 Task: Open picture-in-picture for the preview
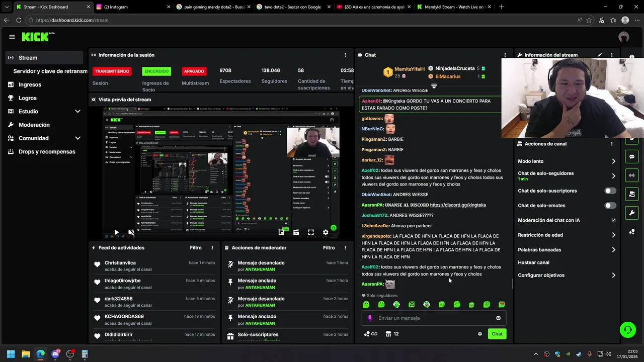[281, 232]
